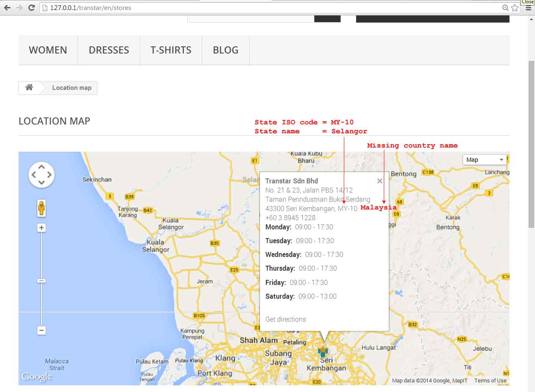Click the LOCATION MAP heading
The height and width of the screenshot is (392, 535).
click(54, 121)
